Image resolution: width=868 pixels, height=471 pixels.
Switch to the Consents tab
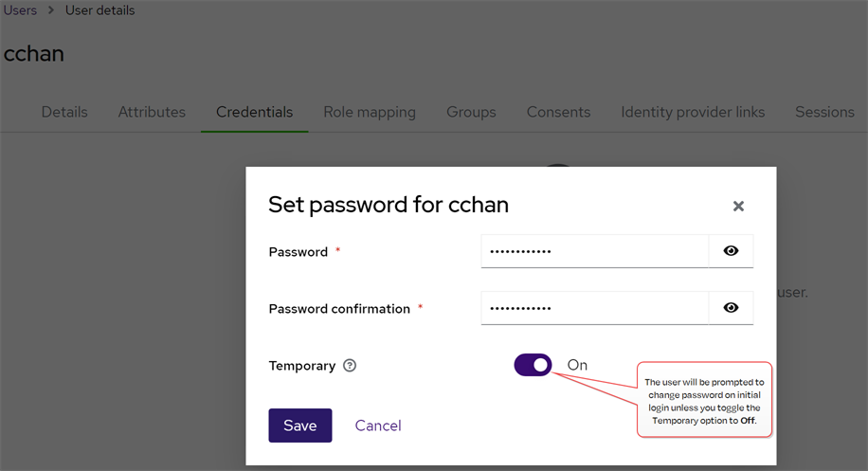pyautogui.click(x=558, y=112)
